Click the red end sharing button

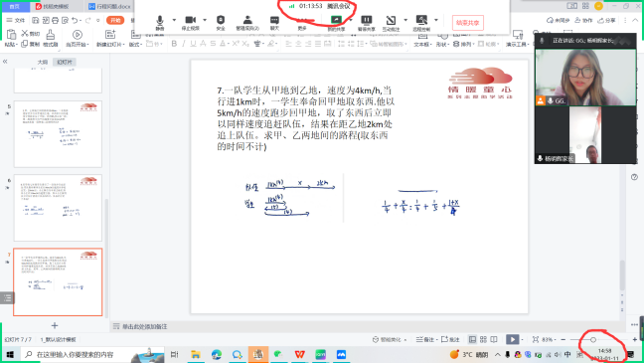[468, 23]
